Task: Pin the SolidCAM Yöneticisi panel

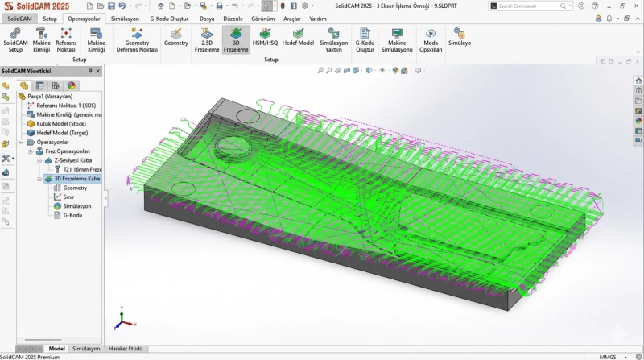Action: [91, 71]
